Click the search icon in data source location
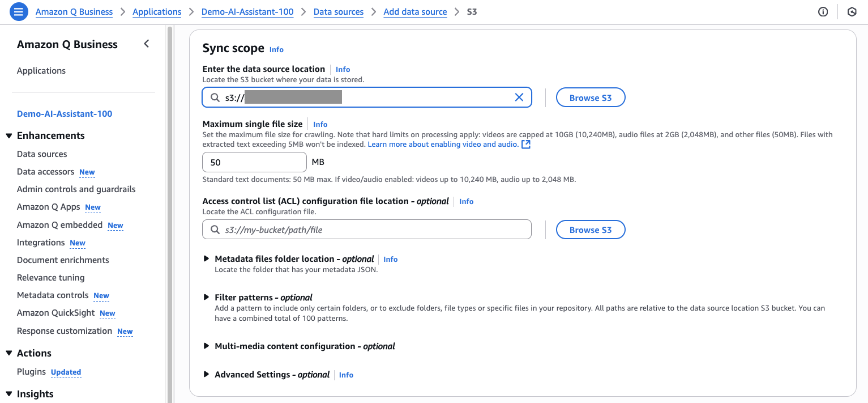Image resolution: width=868 pixels, height=403 pixels. 215,97
